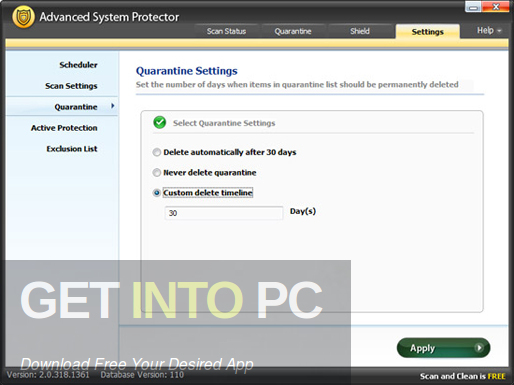Click the arrow icon on the Apply button
The height and width of the screenshot is (385, 514).
(x=479, y=348)
